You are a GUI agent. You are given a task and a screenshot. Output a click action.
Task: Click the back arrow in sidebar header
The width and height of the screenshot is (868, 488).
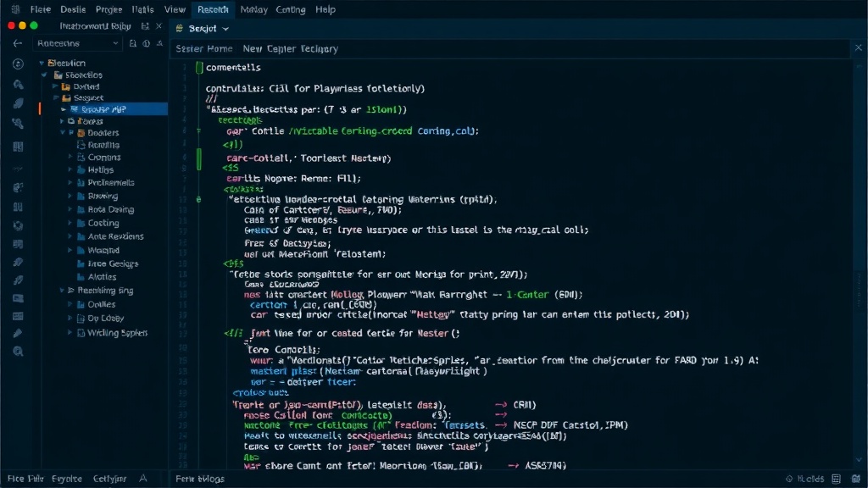click(18, 43)
